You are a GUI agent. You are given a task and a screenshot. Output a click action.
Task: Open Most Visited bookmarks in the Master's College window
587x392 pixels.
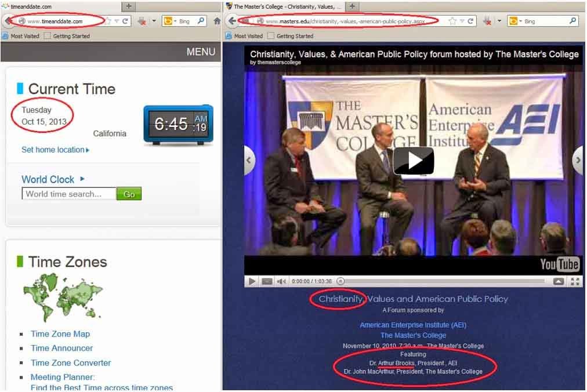tap(244, 37)
